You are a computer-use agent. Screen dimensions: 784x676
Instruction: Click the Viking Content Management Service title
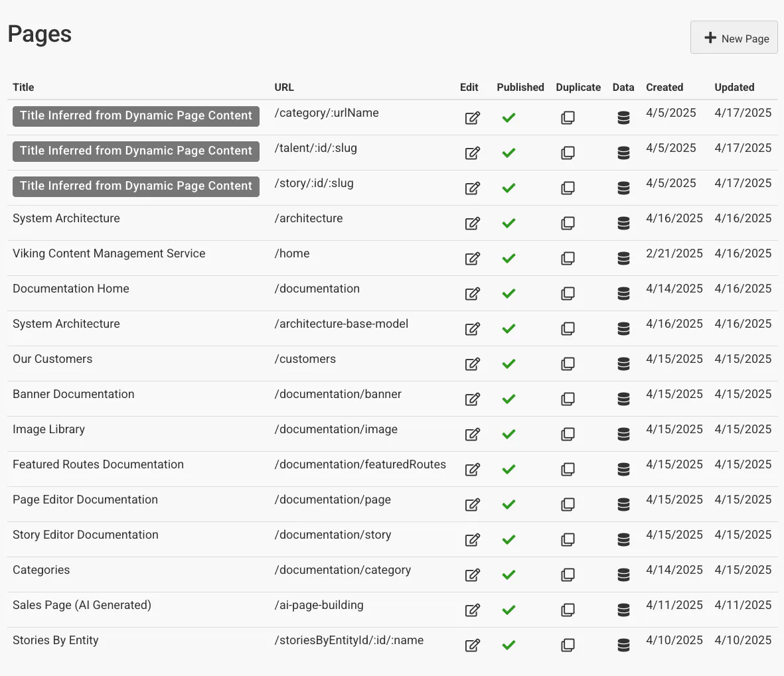point(109,253)
